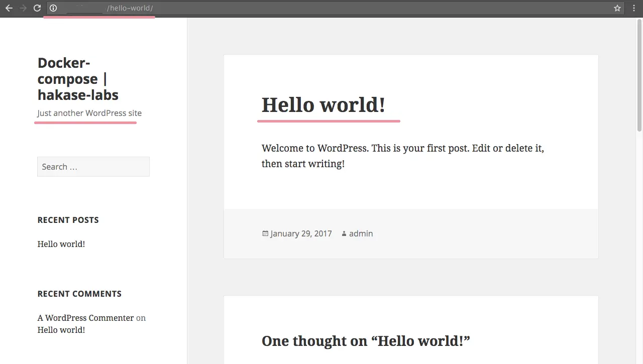This screenshot has width=643, height=364.
Task: Open Hello world! under Recent Posts
Action: (x=61, y=244)
